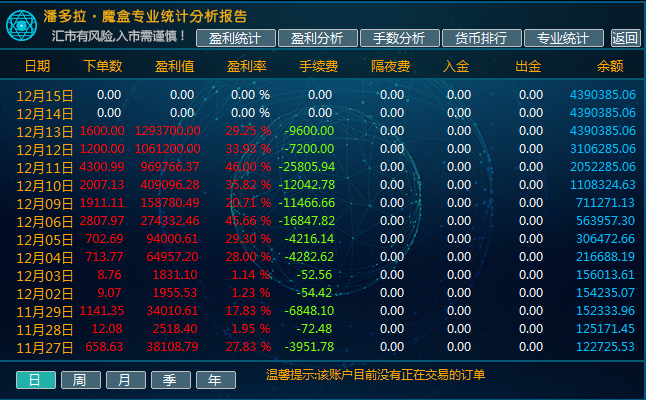
Task: Click the 温馨提示 notice text
Action: coord(375,375)
